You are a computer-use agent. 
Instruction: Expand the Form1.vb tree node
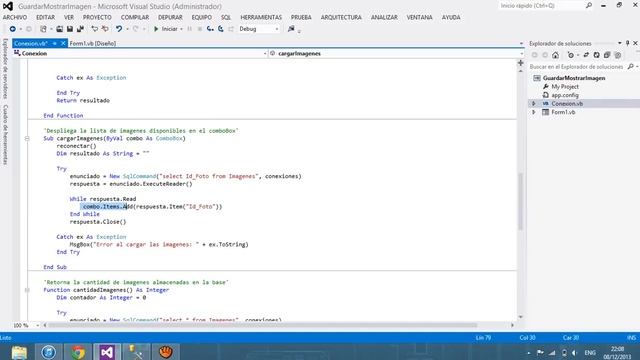(x=533, y=112)
